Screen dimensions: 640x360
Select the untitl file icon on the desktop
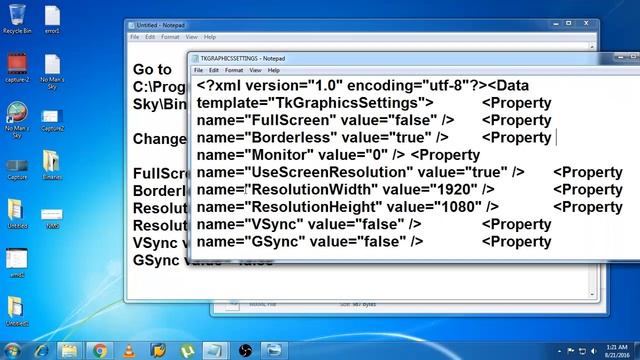coord(17,263)
